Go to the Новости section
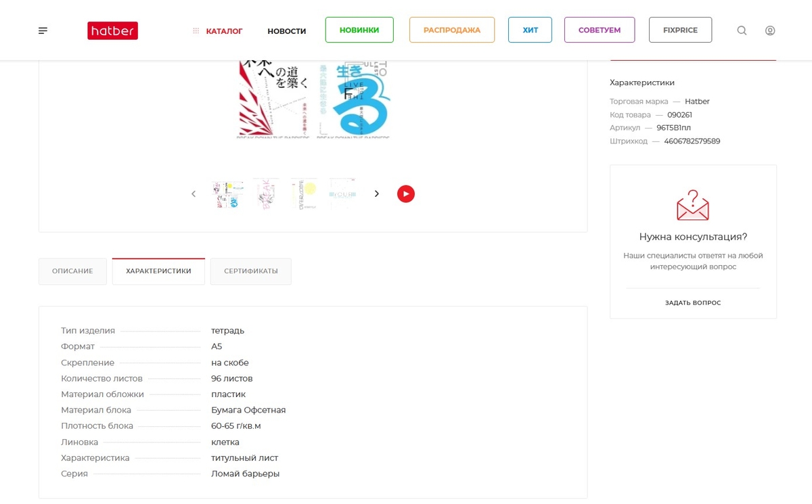 (x=286, y=30)
